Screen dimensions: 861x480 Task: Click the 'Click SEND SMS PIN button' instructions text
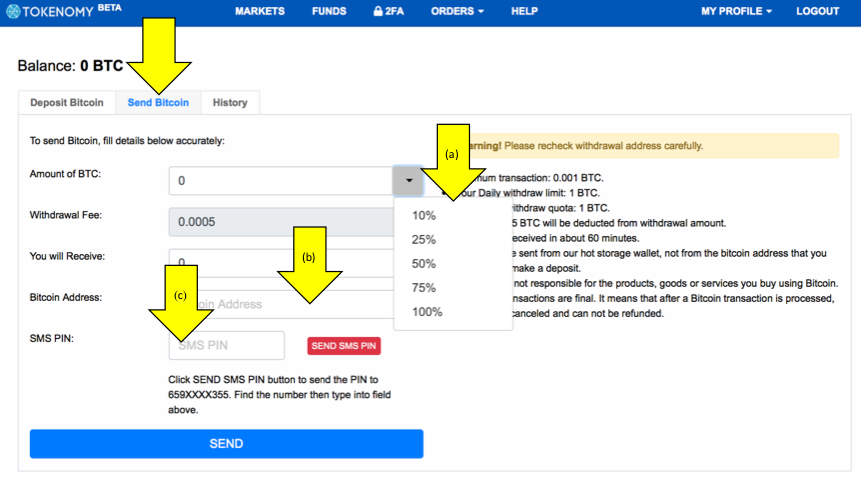279,394
